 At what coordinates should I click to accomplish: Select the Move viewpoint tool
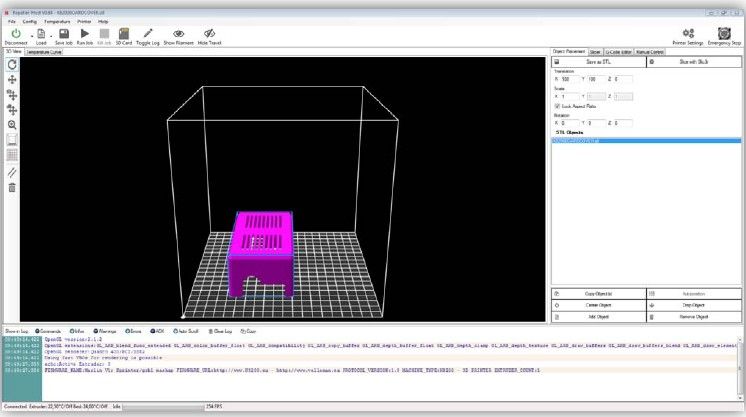12,79
